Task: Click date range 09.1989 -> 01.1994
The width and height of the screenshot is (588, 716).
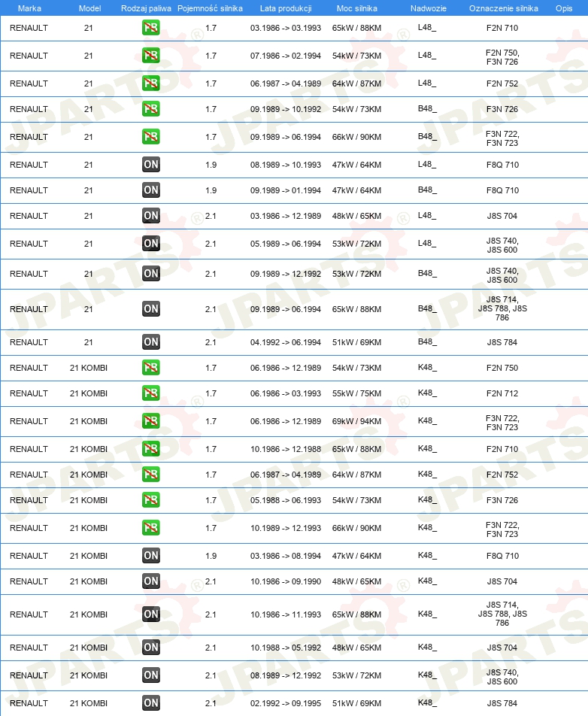Action: click(x=285, y=190)
